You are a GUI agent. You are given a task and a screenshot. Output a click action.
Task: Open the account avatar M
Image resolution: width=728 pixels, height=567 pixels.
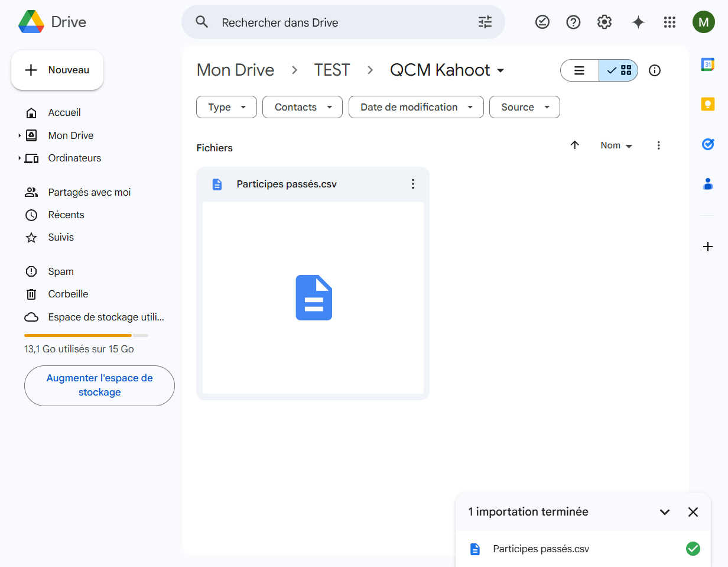pyautogui.click(x=703, y=22)
